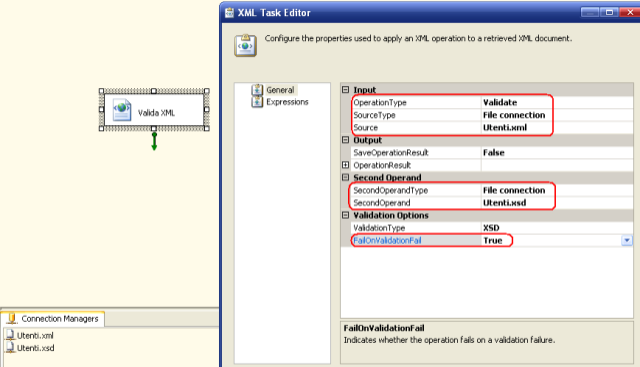The width and height of the screenshot is (640, 367).
Task: Click the Utenti.xml connection manager icon
Action: point(10,335)
